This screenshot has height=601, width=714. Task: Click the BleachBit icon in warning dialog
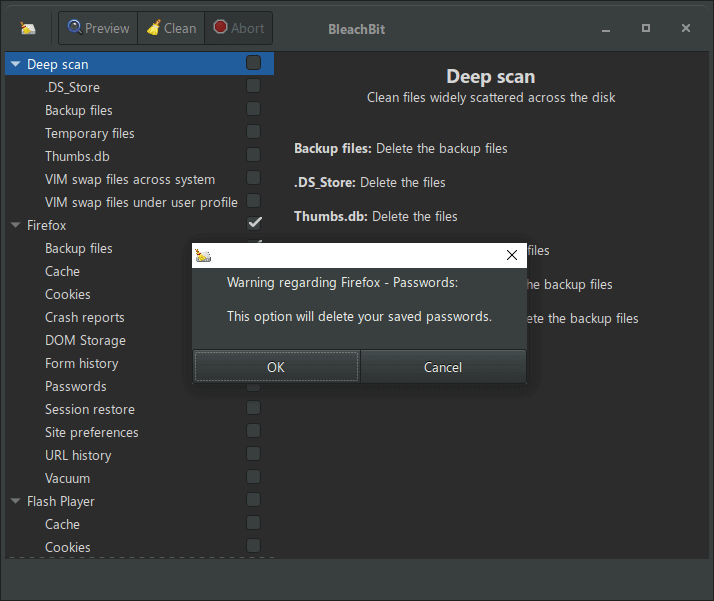point(203,255)
